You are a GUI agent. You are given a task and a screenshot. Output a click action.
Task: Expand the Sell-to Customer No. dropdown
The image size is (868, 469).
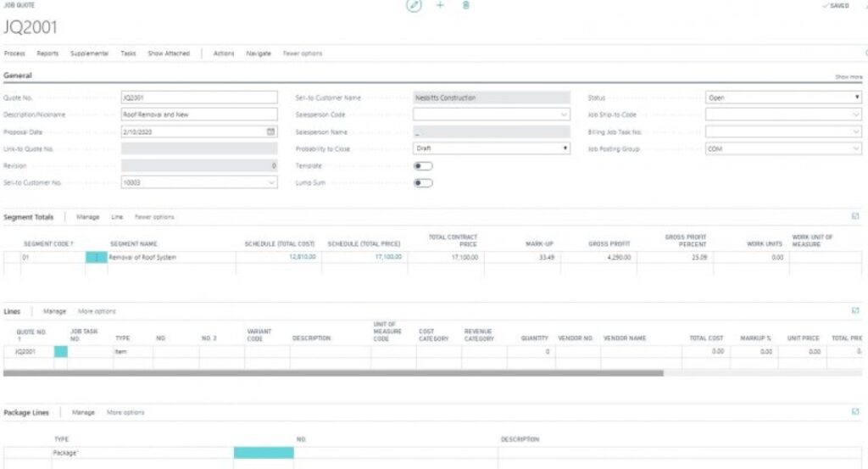pyautogui.click(x=271, y=182)
